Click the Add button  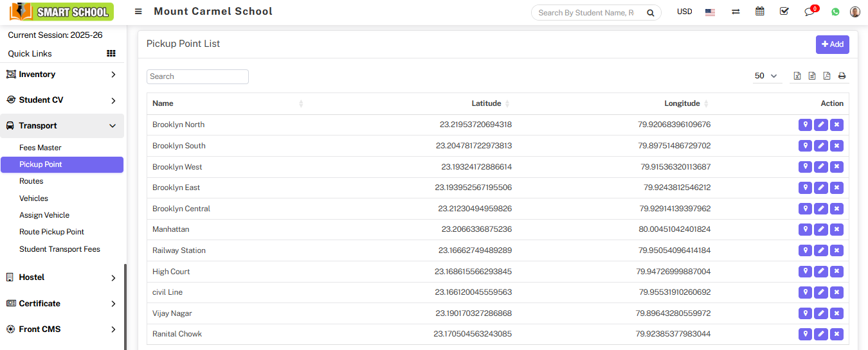click(x=832, y=44)
